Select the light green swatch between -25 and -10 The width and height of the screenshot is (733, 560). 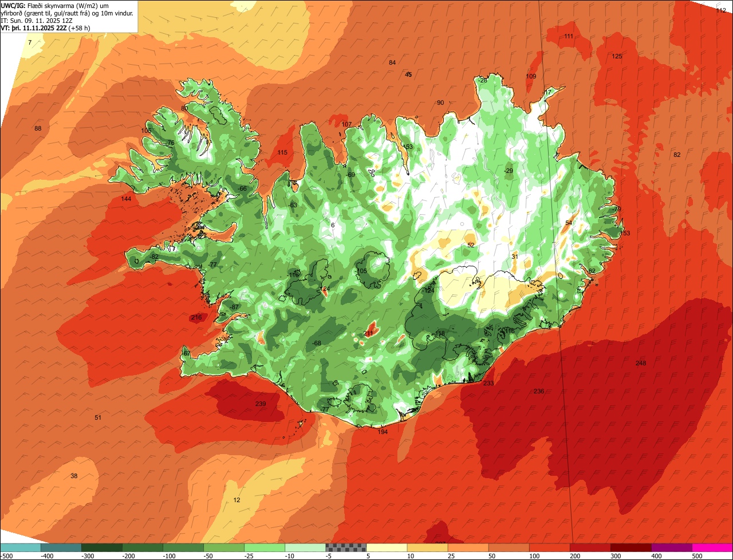point(265,547)
